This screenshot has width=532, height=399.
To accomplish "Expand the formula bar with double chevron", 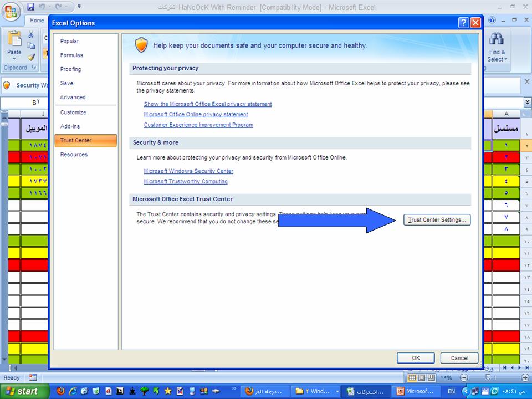I will click(x=527, y=102).
